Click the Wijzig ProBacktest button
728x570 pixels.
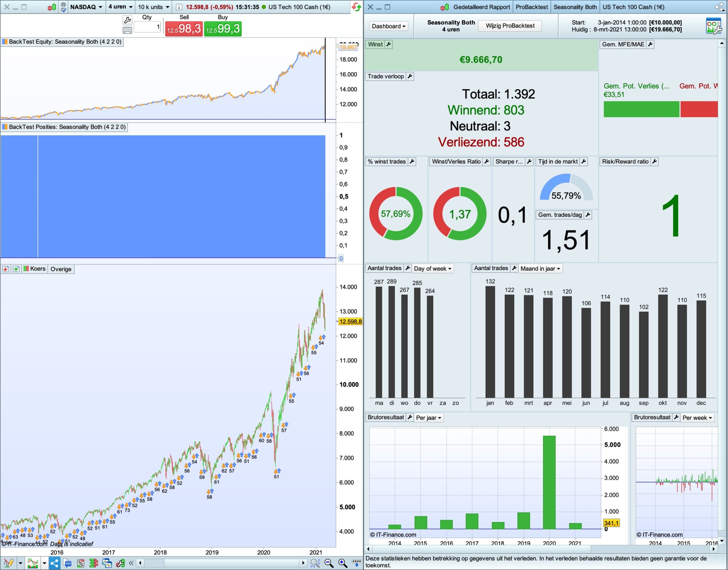click(x=510, y=26)
